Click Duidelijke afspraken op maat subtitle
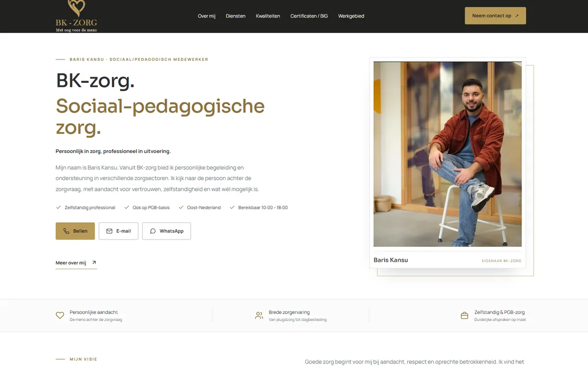Image resolution: width=588 pixels, height=368 pixels. click(500, 320)
